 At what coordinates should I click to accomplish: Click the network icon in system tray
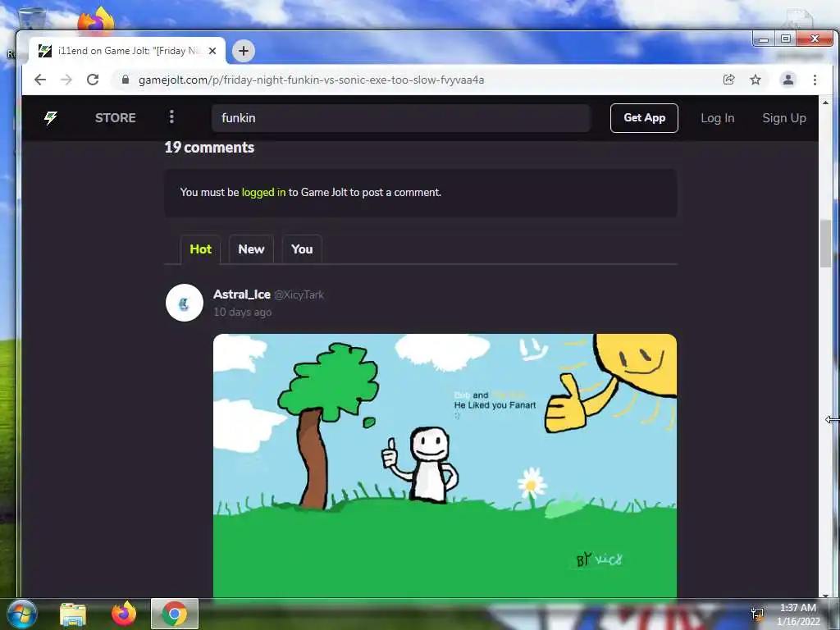(757, 614)
